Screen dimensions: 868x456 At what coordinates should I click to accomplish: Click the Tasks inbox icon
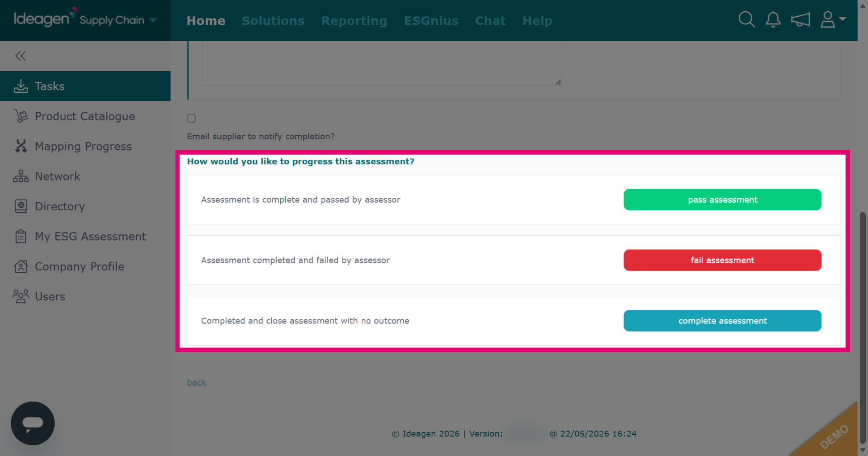(x=21, y=86)
